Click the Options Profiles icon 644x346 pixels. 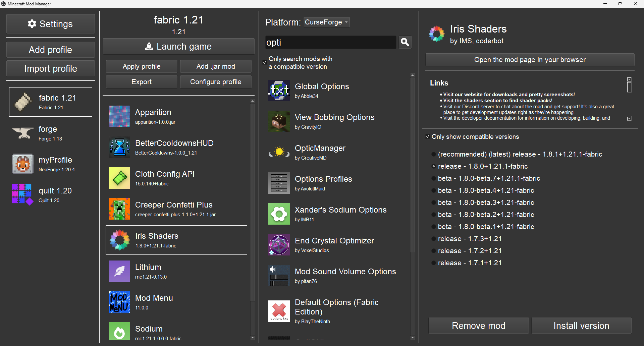pyautogui.click(x=279, y=183)
